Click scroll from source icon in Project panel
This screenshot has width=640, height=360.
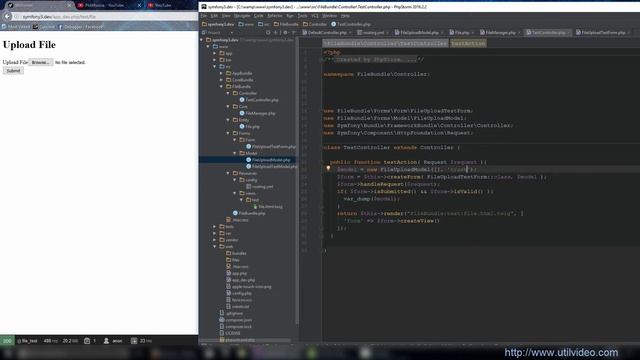(x=268, y=32)
